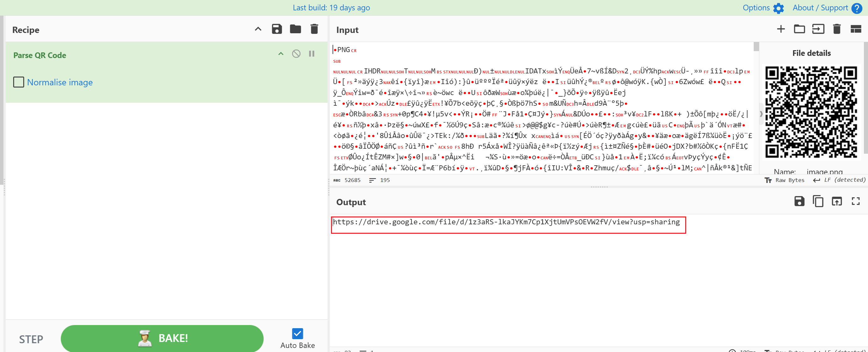Clear input and output
Viewport: 868px width, 352px height.
[837, 29]
